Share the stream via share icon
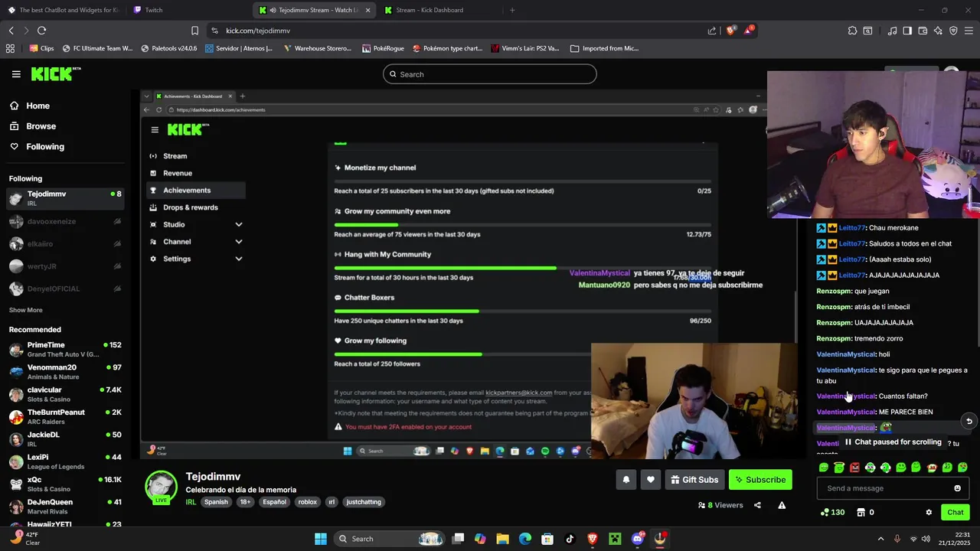The image size is (980, 551). [x=757, y=505]
